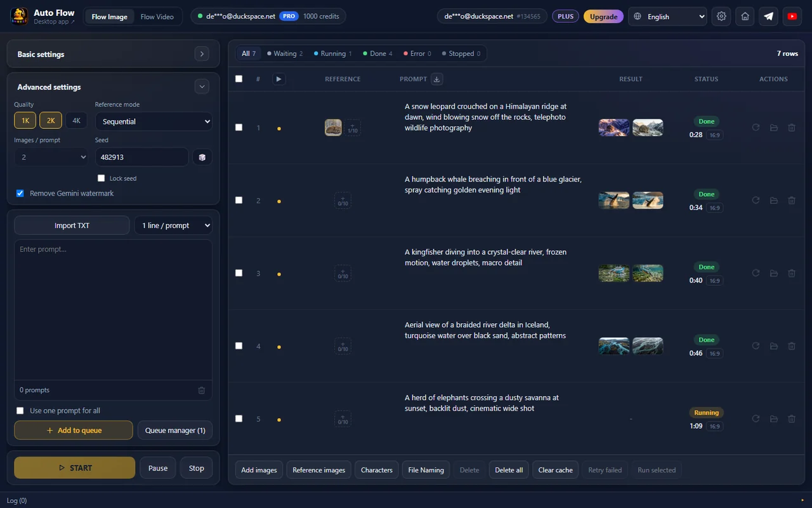Retry the snow leopard row with the refresh icon
812x508 pixels.
click(756, 128)
